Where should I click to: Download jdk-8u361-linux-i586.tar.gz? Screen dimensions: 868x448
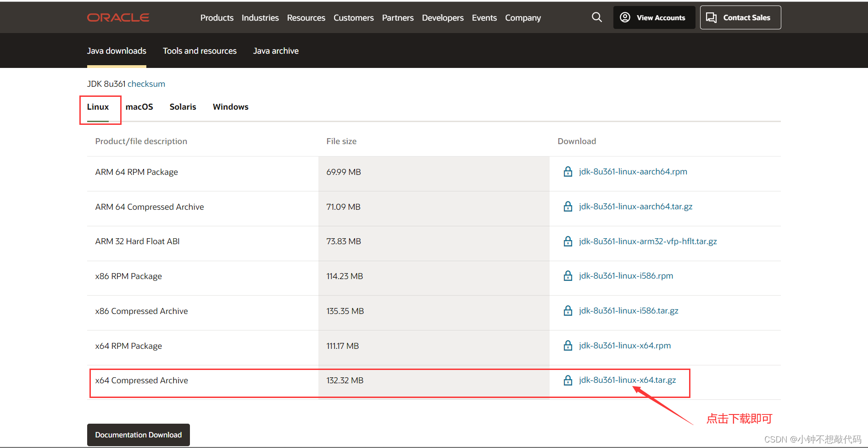coord(629,311)
